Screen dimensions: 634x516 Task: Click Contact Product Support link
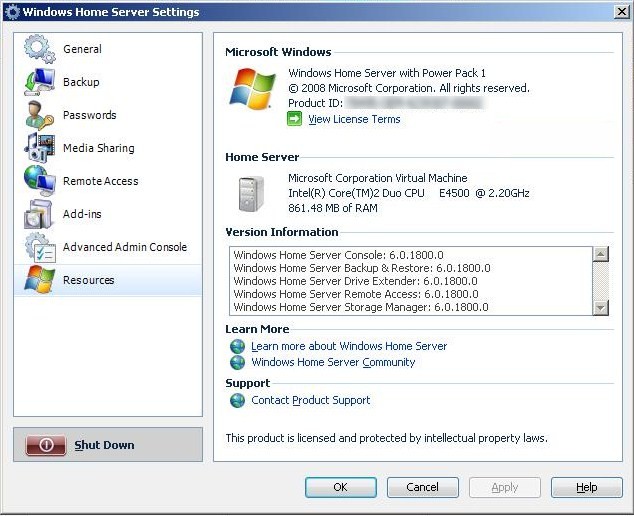[x=310, y=400]
